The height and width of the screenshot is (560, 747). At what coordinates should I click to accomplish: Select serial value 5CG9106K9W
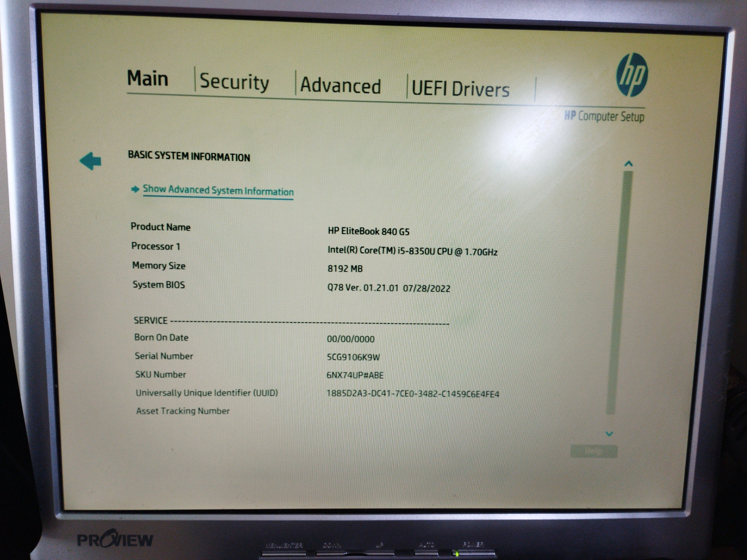tap(353, 357)
